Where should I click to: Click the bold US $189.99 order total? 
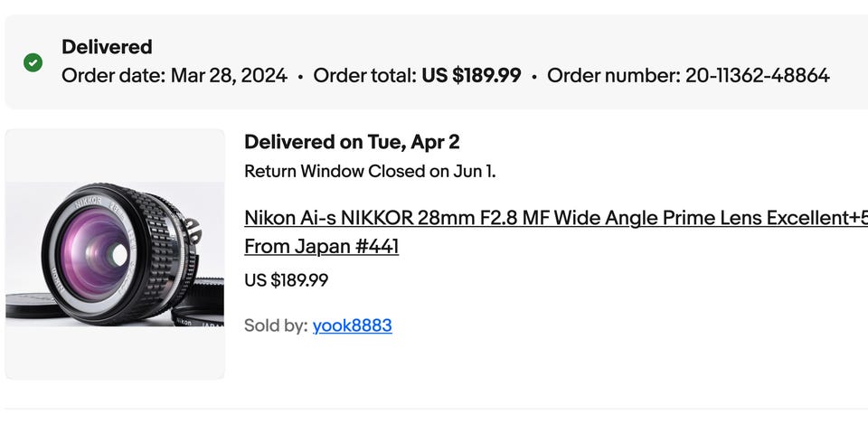coord(471,76)
